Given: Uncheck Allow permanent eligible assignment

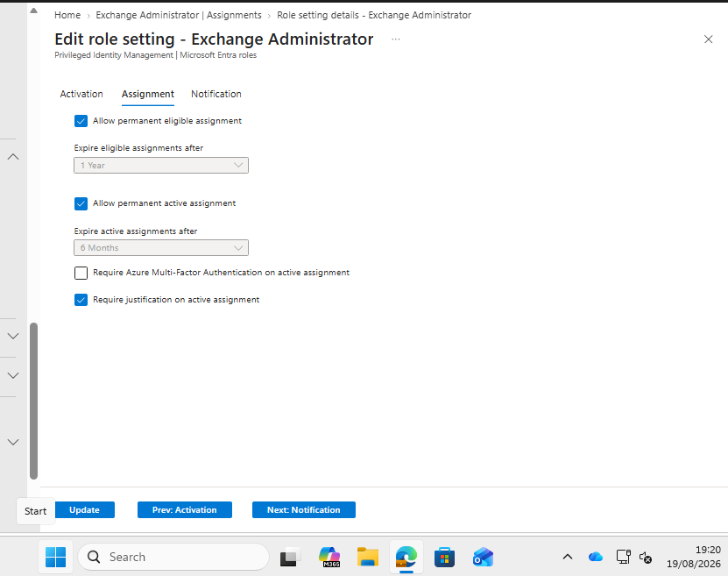Looking at the screenshot, I should point(81,121).
